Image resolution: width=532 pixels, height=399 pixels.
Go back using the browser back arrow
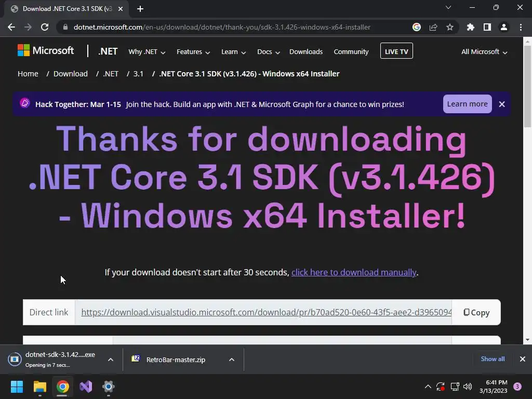11,27
